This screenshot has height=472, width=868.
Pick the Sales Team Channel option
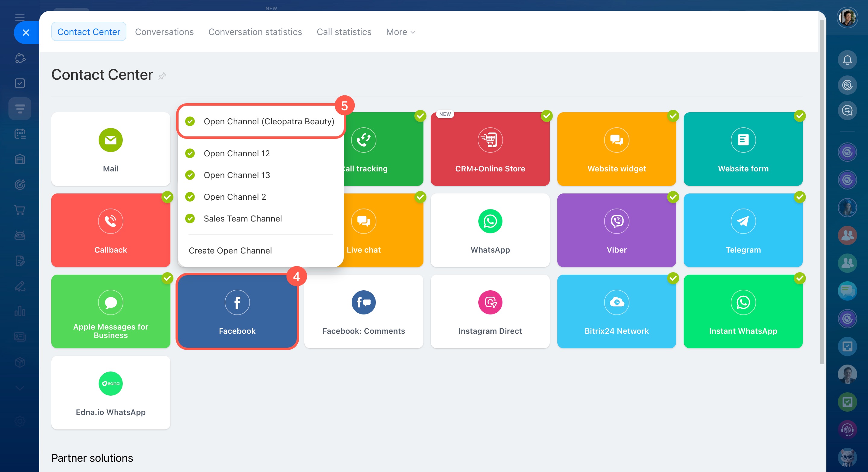point(242,218)
